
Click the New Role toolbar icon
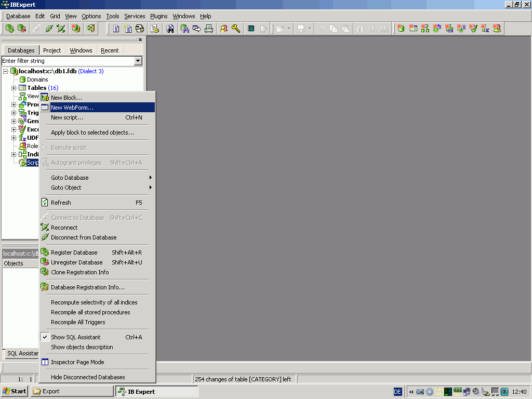(x=497, y=29)
